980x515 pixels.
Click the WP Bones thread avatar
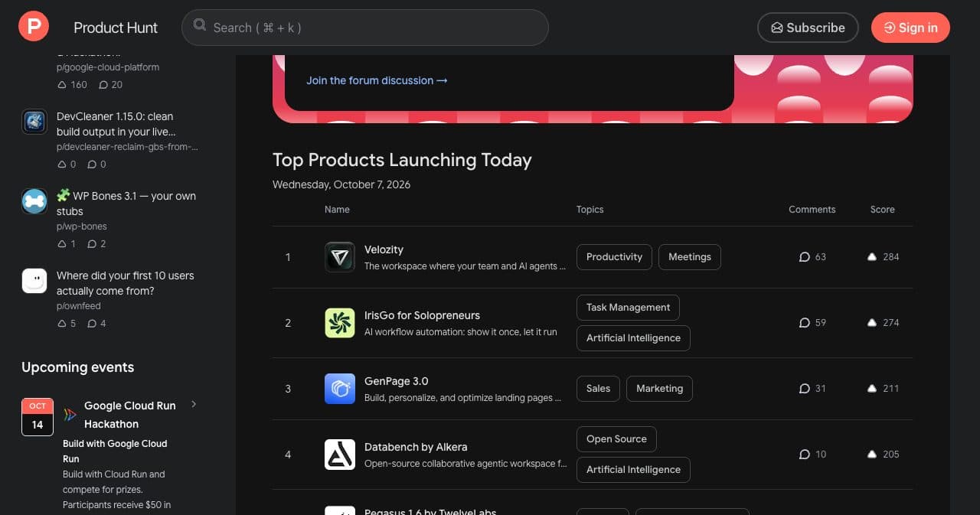pyautogui.click(x=34, y=201)
